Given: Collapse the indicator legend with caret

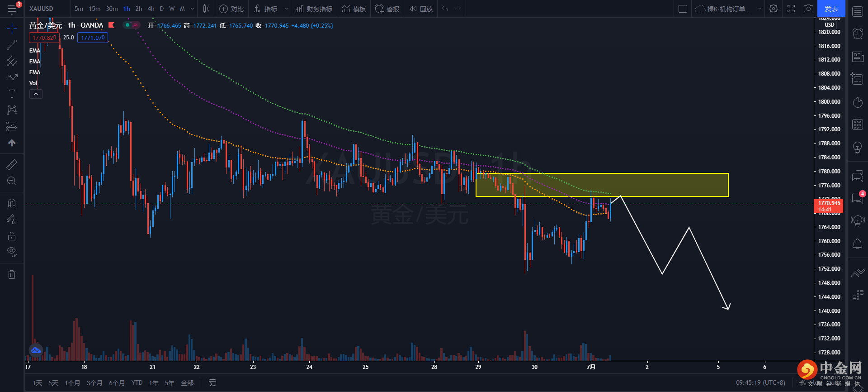Looking at the screenshot, I should click(36, 94).
